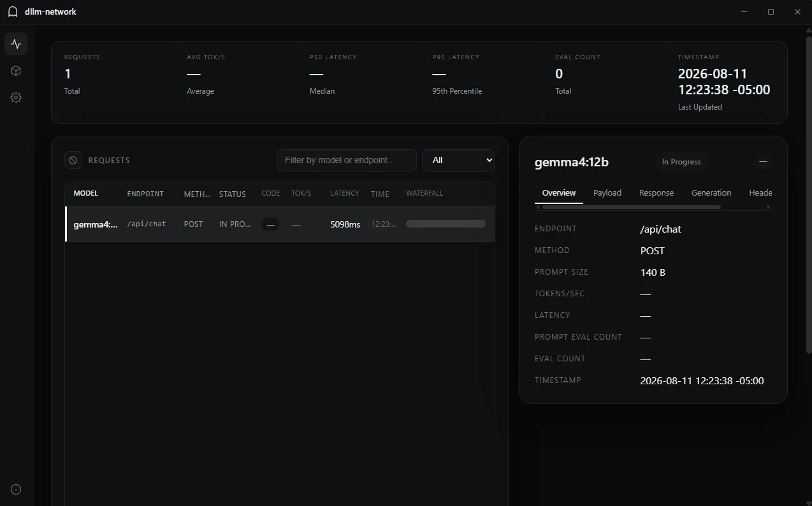
Task: Click the clear requests icon beside REQUESTS
Action: pos(73,160)
